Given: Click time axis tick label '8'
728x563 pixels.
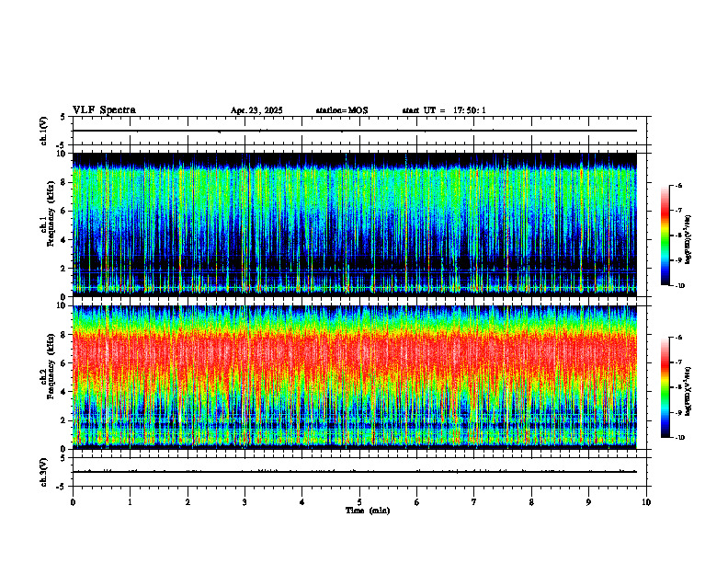Looking at the screenshot, I should click(x=531, y=502).
